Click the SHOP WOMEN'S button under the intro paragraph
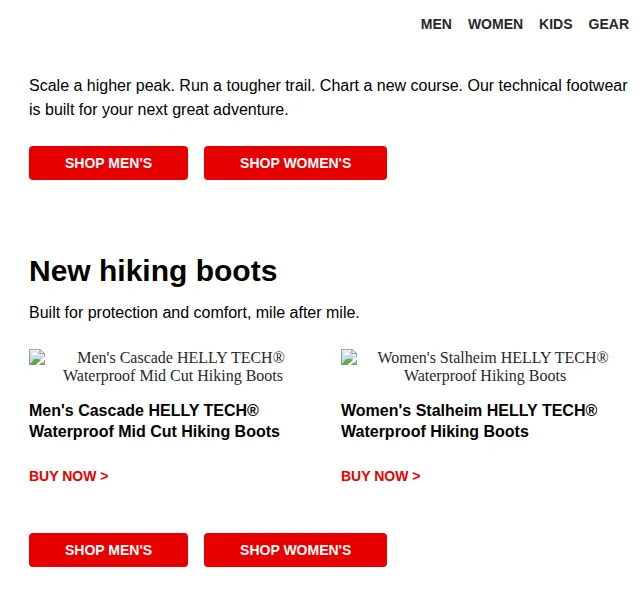 [x=296, y=163]
